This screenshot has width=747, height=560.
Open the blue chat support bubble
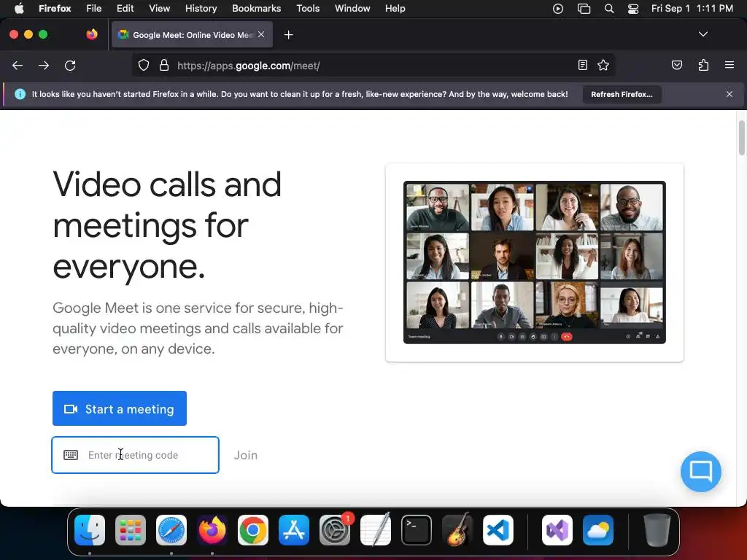[701, 472]
